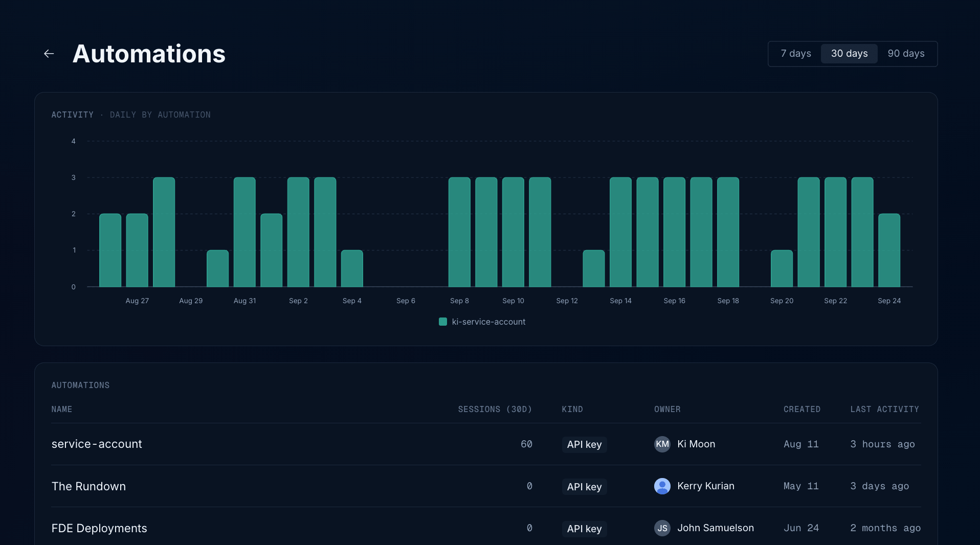980x545 pixels.
Task: Open the service-account automation row
Action: [x=486, y=444]
